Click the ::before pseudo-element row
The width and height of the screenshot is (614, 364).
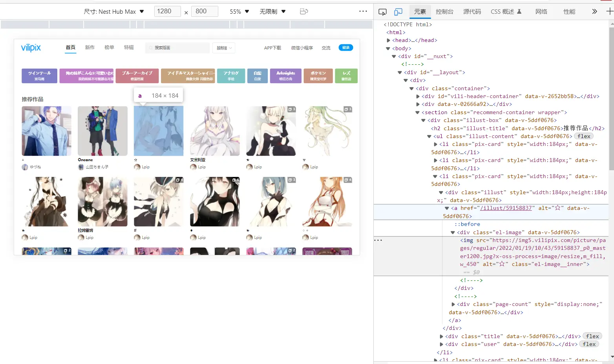click(467, 224)
